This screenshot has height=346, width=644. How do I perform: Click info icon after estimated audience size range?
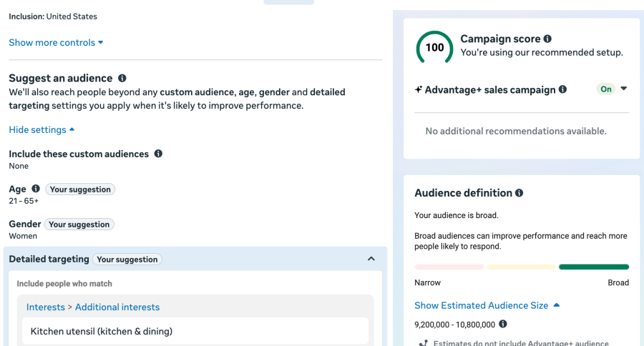[503, 324]
